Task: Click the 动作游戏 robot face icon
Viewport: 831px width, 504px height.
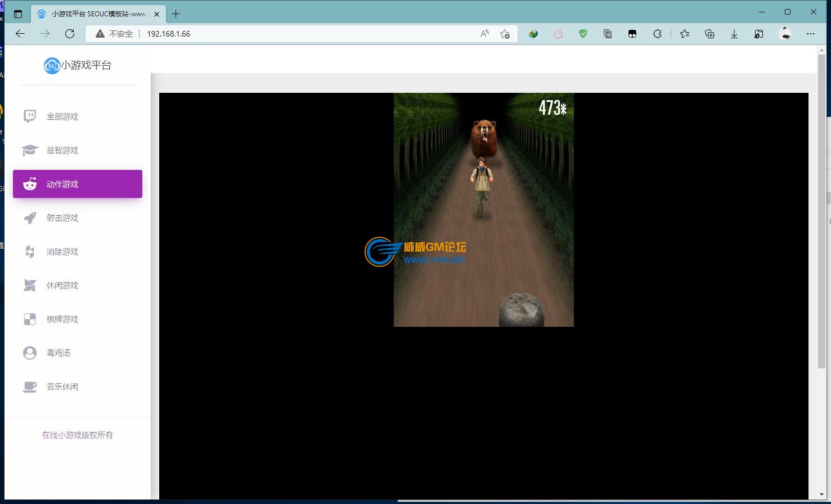Action: coord(30,184)
